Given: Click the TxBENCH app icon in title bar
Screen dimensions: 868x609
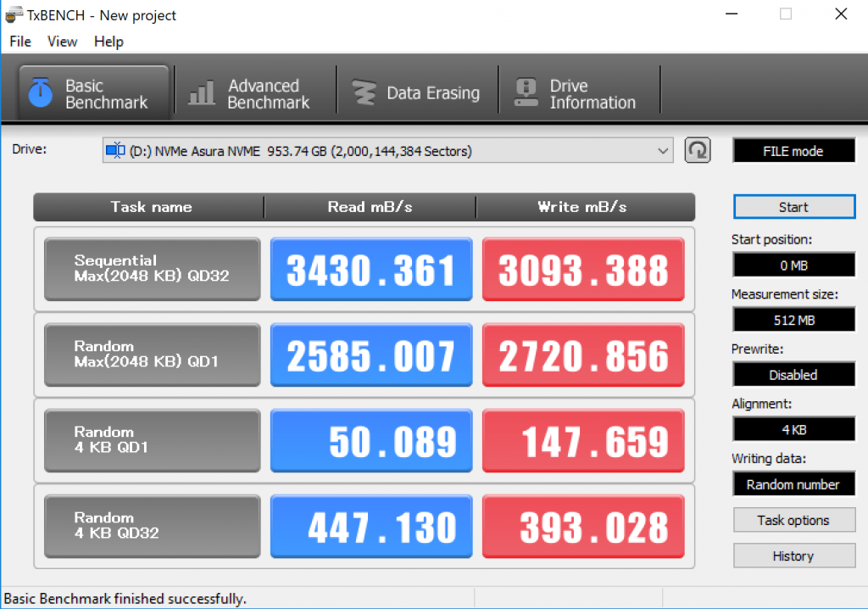Looking at the screenshot, I should 14,14.
